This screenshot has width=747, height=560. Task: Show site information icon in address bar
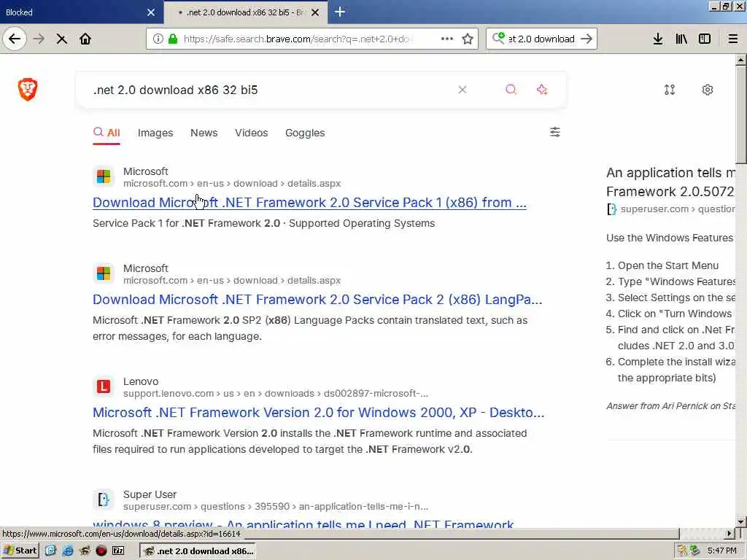158,39
